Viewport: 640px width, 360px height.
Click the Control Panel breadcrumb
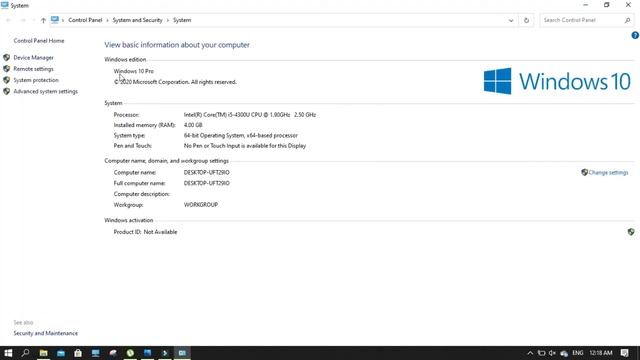[85, 20]
